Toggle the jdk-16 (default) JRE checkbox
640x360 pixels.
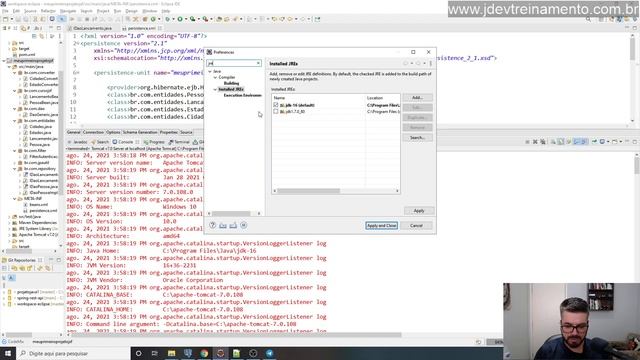coord(276,105)
